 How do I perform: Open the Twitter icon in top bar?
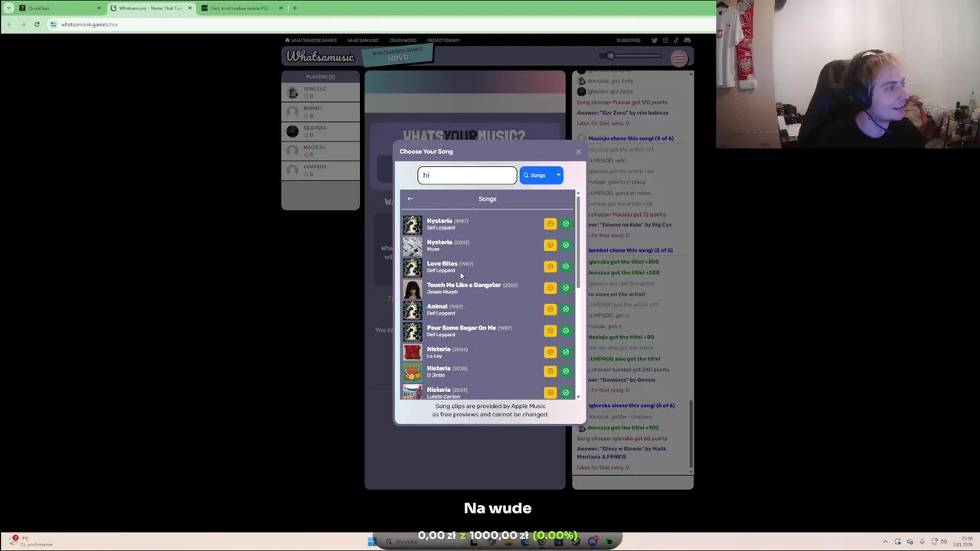(655, 41)
